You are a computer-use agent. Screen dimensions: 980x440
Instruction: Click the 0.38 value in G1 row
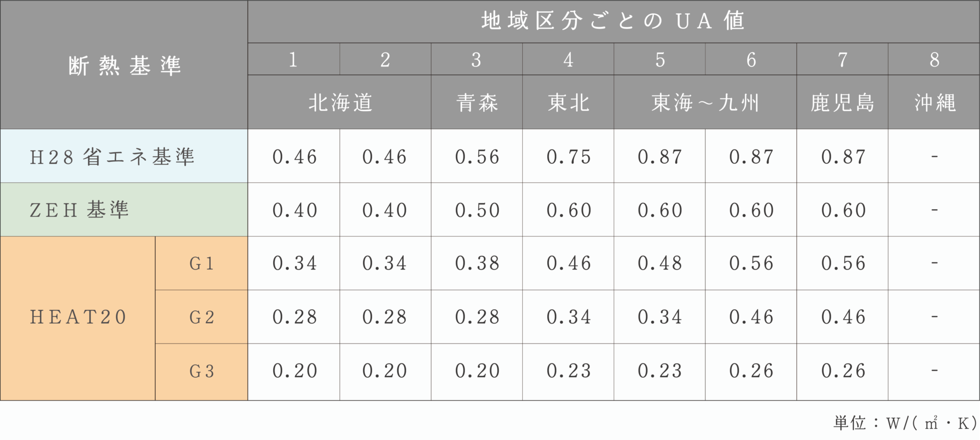[477, 263]
